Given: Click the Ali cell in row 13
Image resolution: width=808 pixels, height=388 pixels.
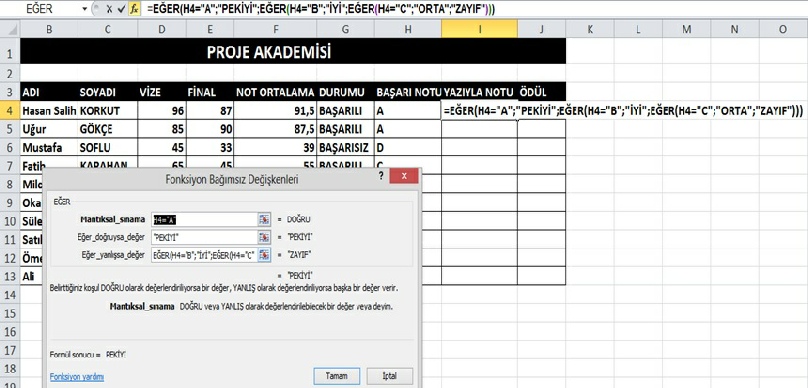Looking at the screenshot, I should 31,276.
